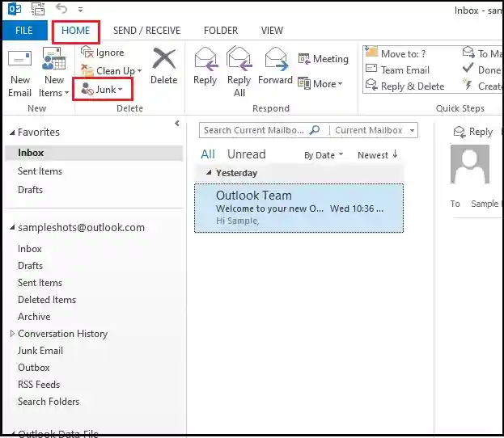Collapse the Yesterday message group
The width and height of the screenshot is (504, 438).
(209, 173)
